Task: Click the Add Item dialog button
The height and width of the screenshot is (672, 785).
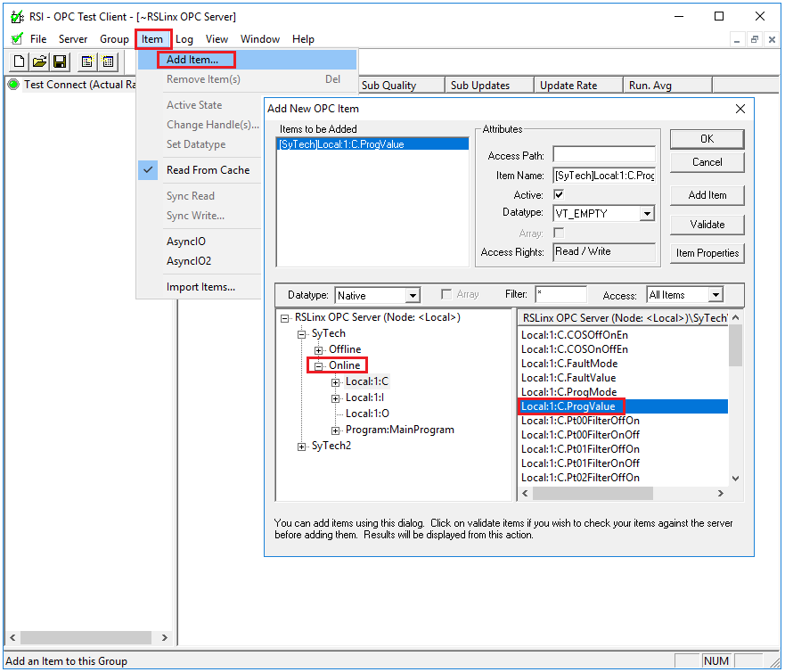Action: click(707, 195)
